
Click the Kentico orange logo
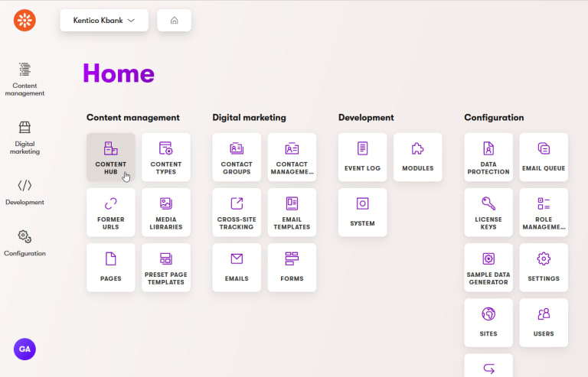pos(24,20)
